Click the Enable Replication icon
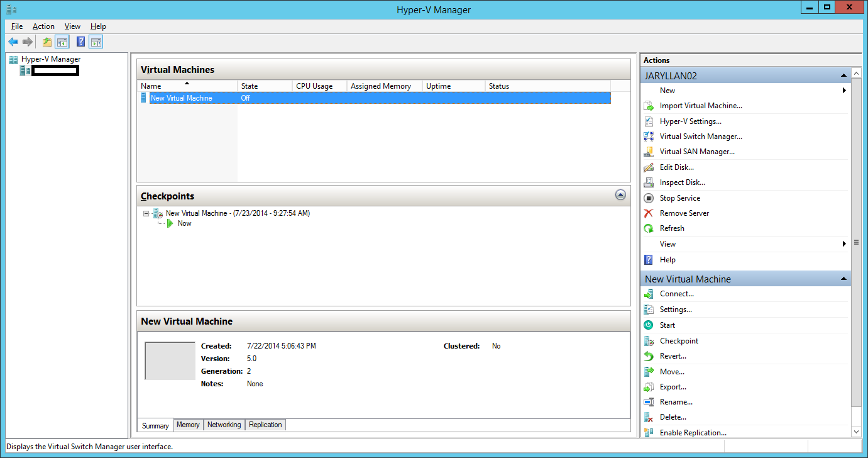 649,433
